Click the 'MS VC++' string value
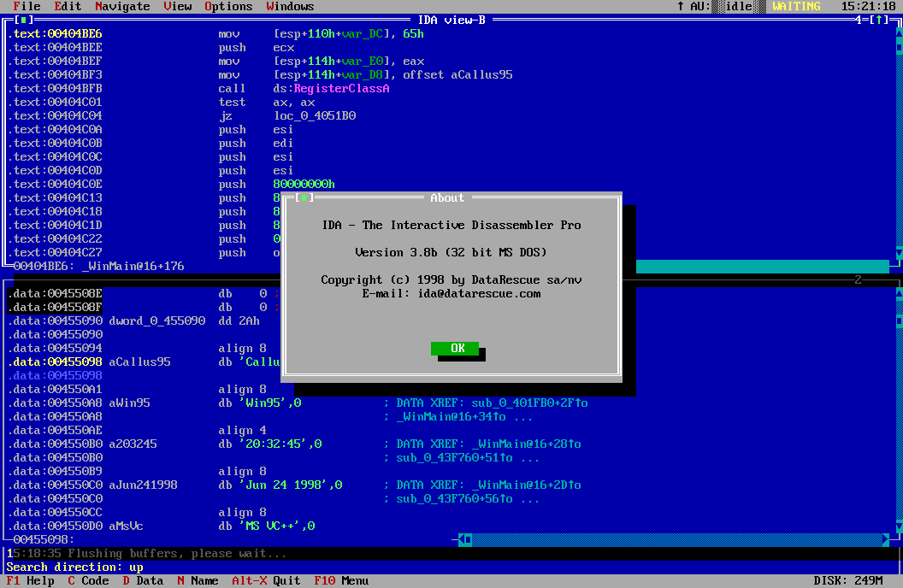903x588 pixels. (269, 526)
